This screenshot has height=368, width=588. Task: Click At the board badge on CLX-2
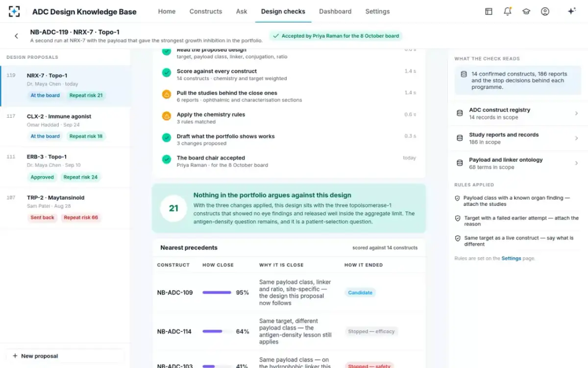(x=45, y=136)
